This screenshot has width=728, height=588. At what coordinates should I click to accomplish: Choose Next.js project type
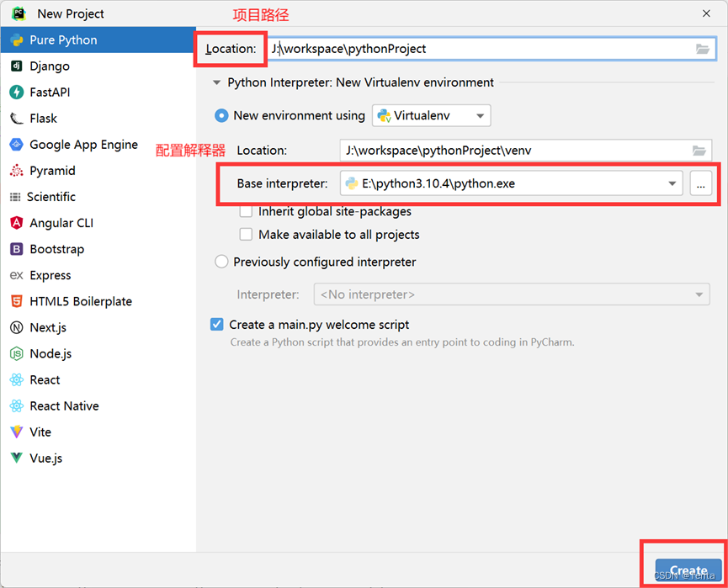[x=98, y=327]
